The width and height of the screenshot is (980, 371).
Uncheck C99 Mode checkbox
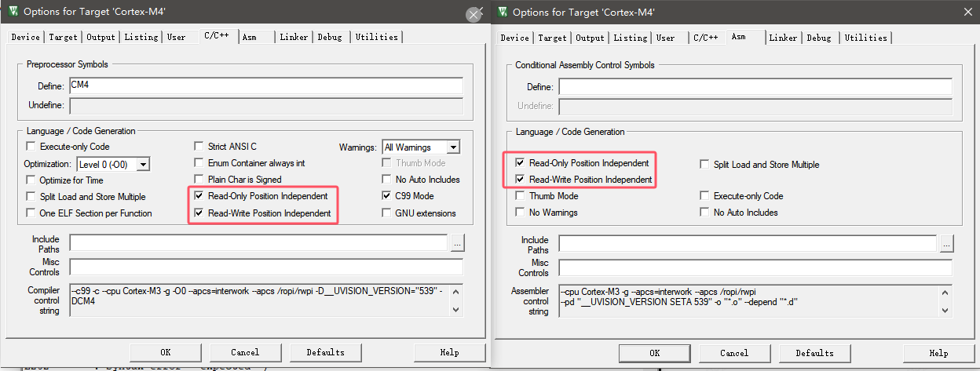[x=387, y=196]
